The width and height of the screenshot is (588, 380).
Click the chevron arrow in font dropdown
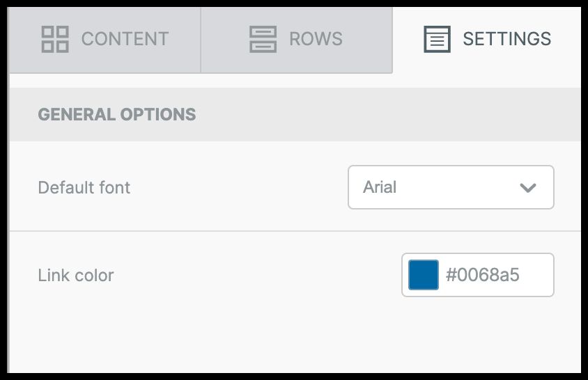click(x=528, y=187)
